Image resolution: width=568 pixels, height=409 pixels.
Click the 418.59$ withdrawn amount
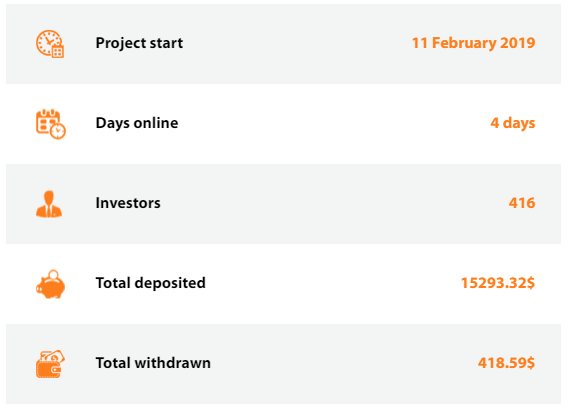(x=506, y=363)
